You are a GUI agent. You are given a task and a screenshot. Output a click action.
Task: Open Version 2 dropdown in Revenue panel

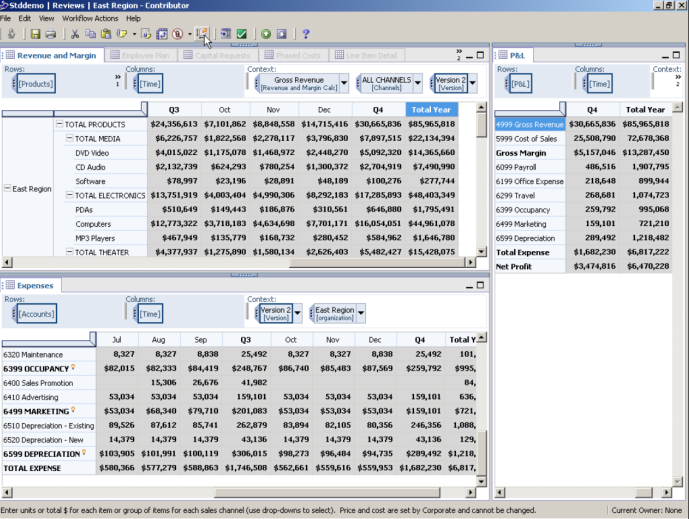[x=473, y=83]
